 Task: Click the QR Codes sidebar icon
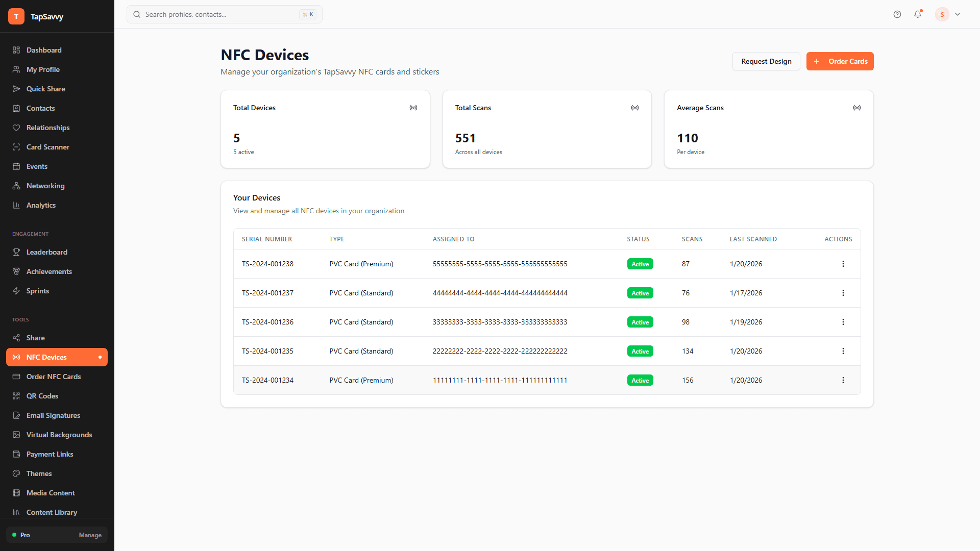[x=17, y=396]
